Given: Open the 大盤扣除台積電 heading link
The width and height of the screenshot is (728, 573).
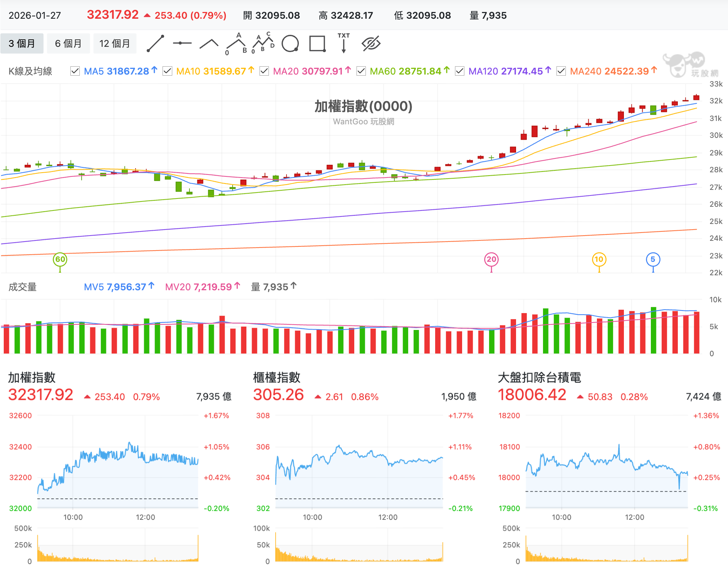Looking at the screenshot, I should click(x=539, y=377).
